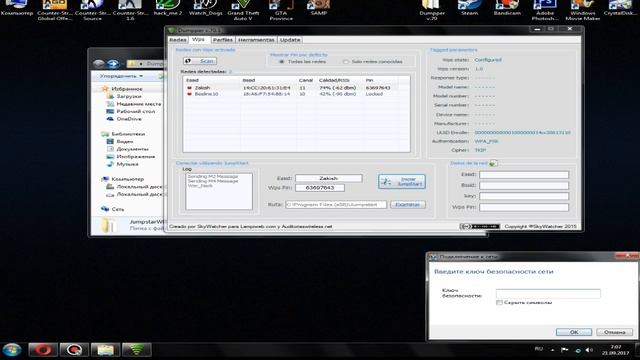640x360 pixels.
Task: Open the Windows Start orb
Action: click(12, 350)
